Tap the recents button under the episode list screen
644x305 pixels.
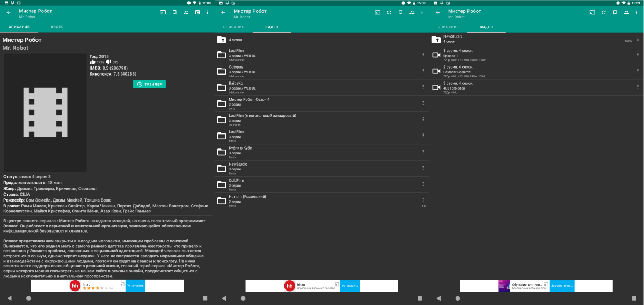[x=634, y=298]
